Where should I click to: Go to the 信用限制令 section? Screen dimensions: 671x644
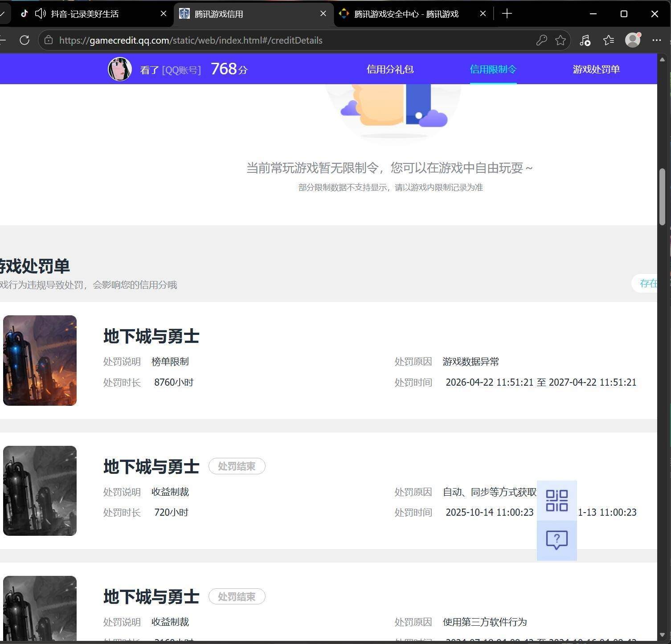493,69
